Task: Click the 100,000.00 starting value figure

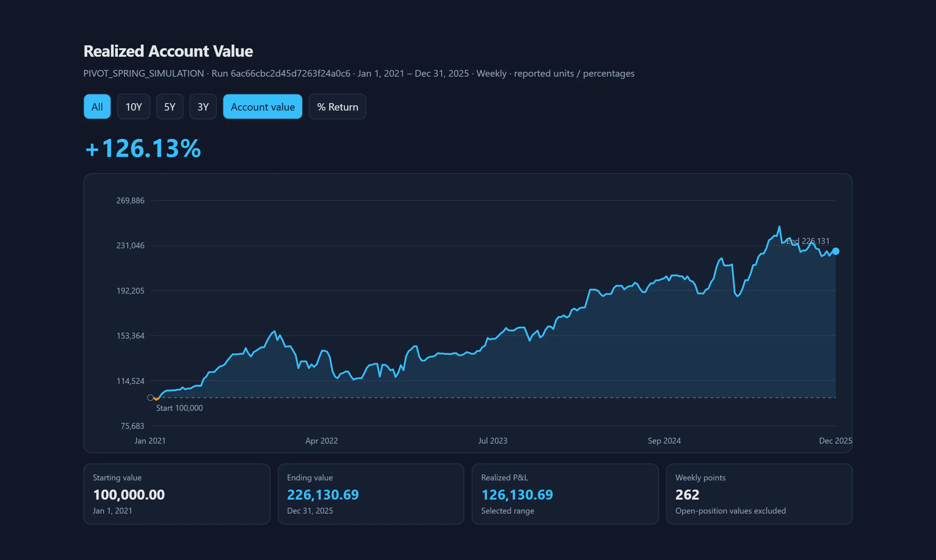Action: pyautogui.click(x=129, y=495)
